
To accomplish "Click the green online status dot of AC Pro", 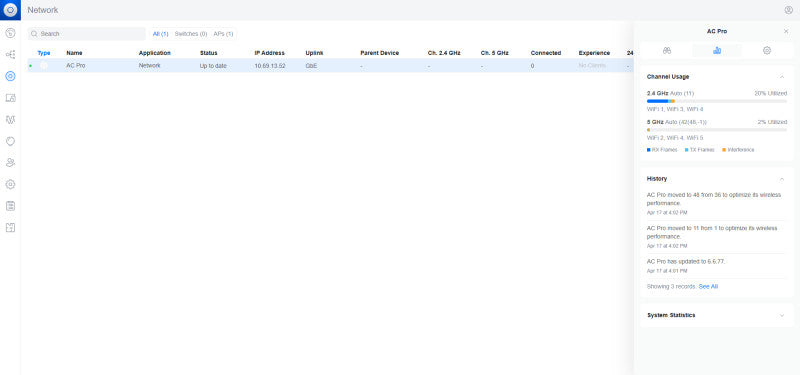I will point(31,66).
